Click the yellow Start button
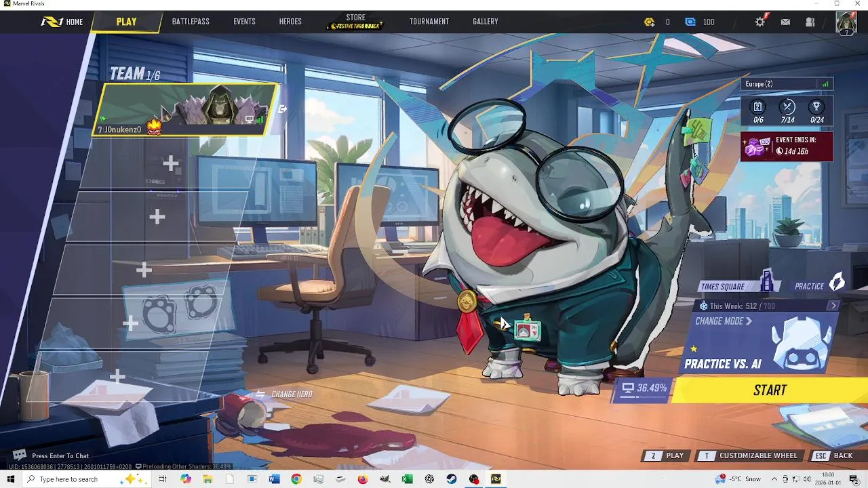Viewport: 868px width, 488px height. coord(770,390)
